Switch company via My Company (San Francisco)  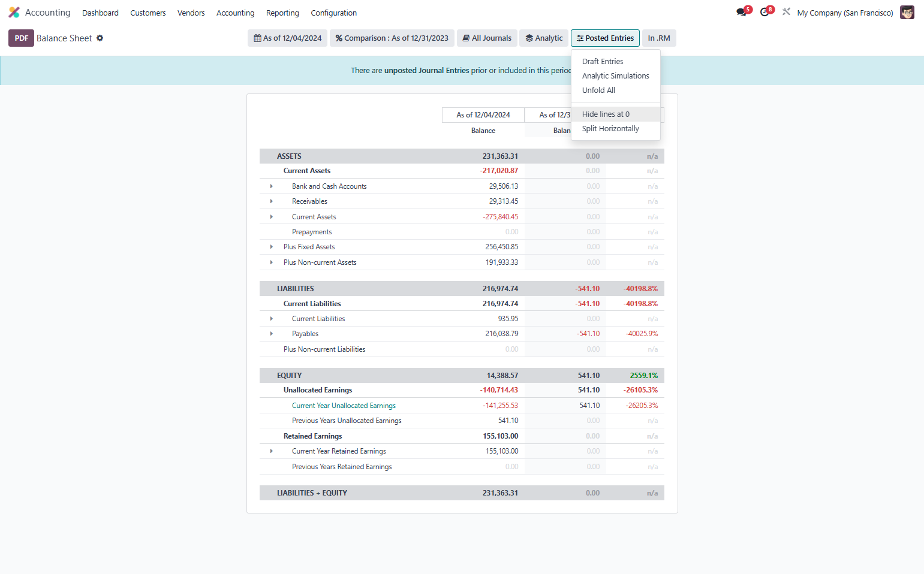coord(845,13)
